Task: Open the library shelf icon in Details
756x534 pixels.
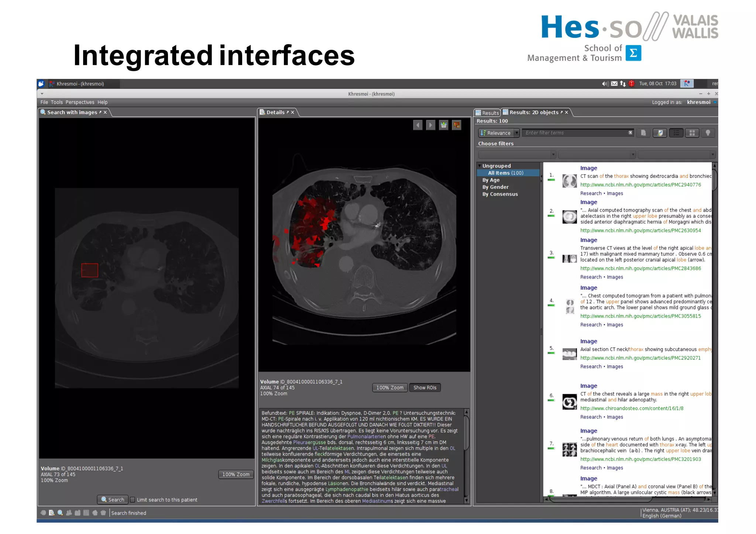Action: pos(457,125)
